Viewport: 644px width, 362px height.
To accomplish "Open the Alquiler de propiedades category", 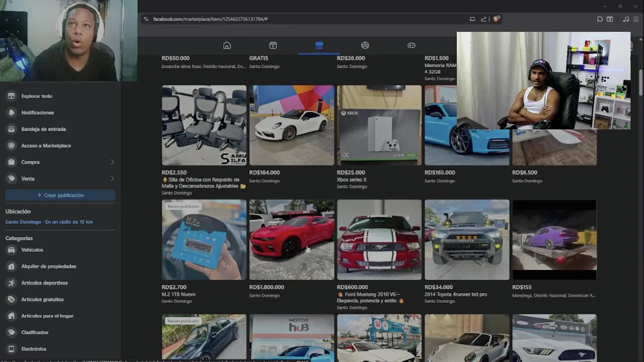I will 60,266.
